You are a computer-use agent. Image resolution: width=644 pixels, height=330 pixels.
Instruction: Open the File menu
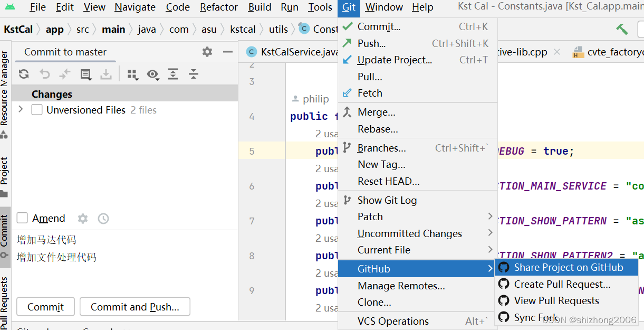coord(38,7)
